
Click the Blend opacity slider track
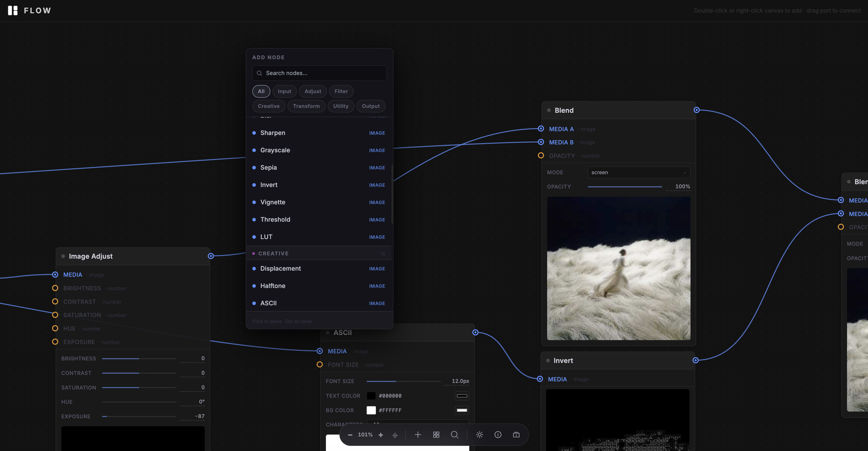[x=625, y=187]
